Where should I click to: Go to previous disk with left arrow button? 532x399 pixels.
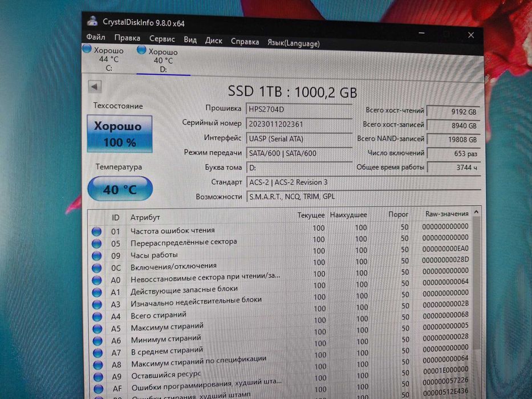point(95,87)
